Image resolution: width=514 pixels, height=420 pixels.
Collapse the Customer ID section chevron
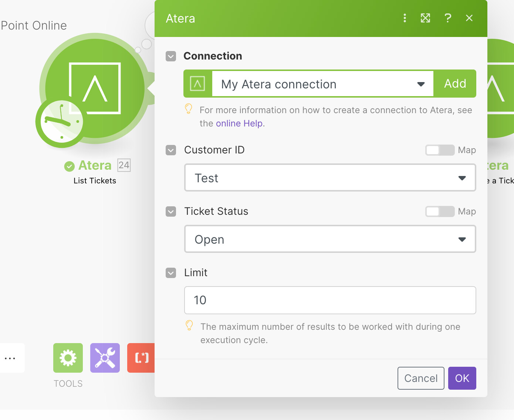click(x=171, y=150)
